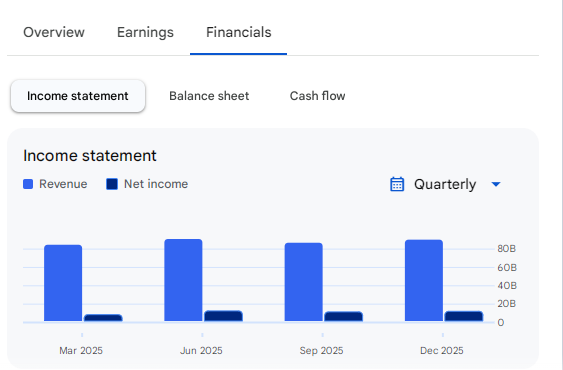This screenshot has height=370, width=563.
Task: Switch to the Earnings tab
Action: click(145, 32)
